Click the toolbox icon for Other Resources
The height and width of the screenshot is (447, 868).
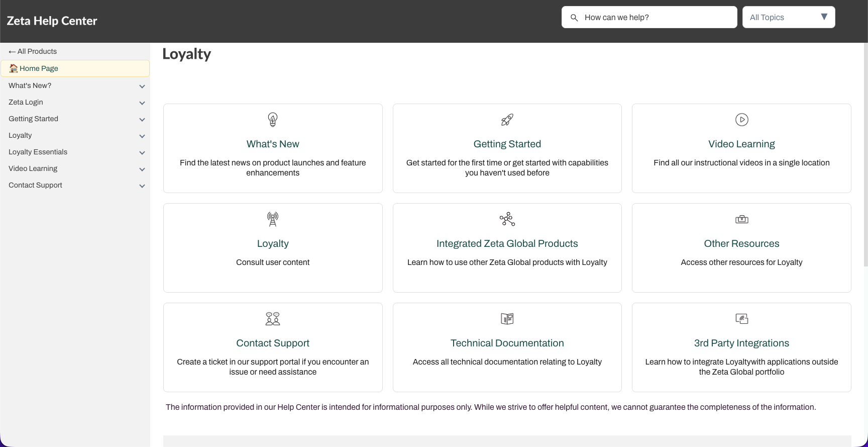[741, 219]
